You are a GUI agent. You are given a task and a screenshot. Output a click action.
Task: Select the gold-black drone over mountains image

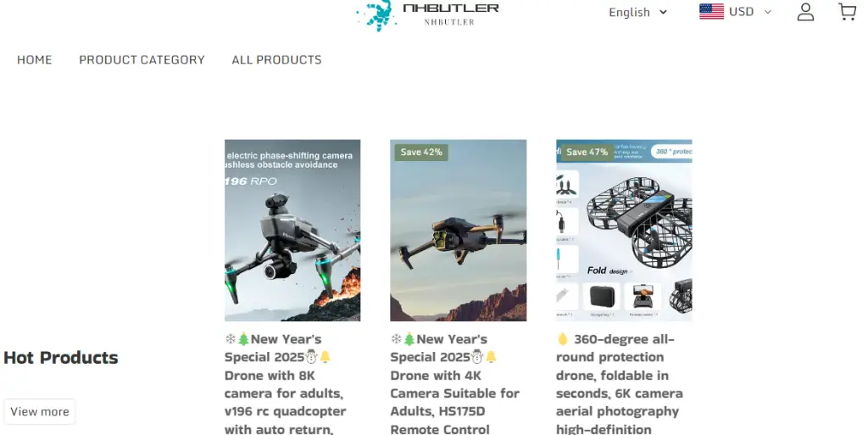(x=459, y=231)
